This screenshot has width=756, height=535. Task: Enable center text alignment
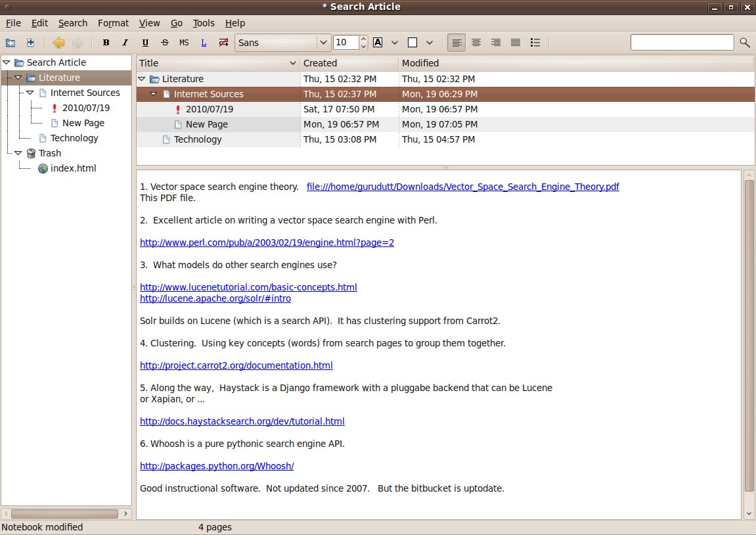(x=476, y=43)
